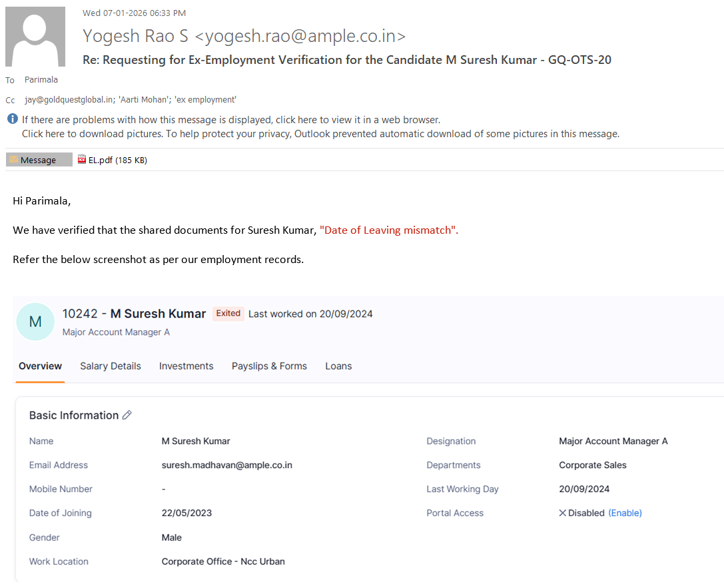Image resolution: width=724 pixels, height=588 pixels.
Task: Click the Exited status badge
Action: [228, 314]
